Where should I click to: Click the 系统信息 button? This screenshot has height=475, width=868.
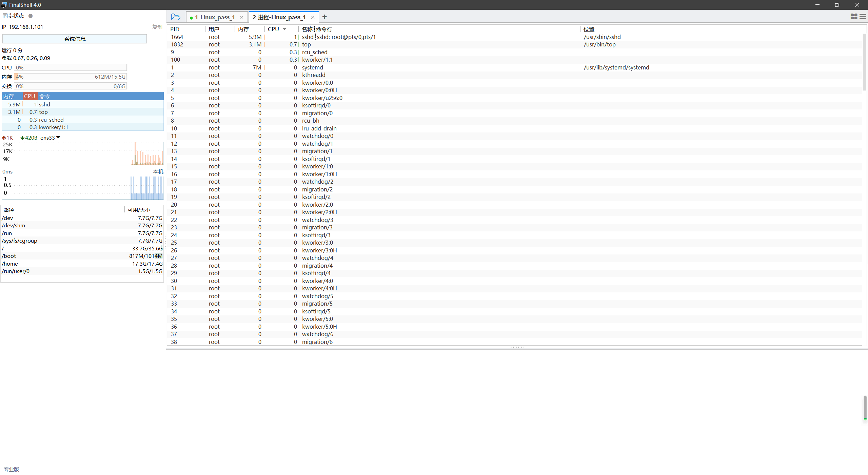tap(75, 39)
